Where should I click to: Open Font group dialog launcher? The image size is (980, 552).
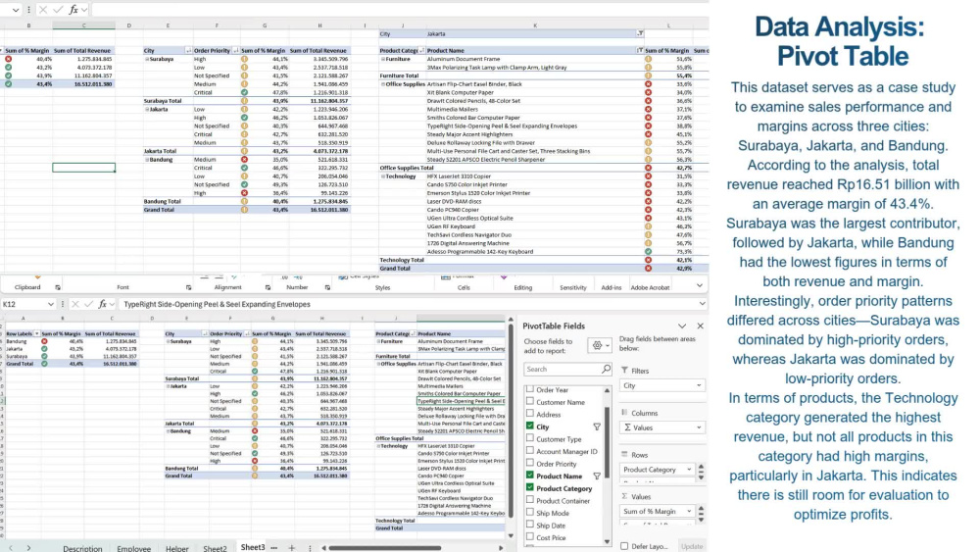pos(188,287)
